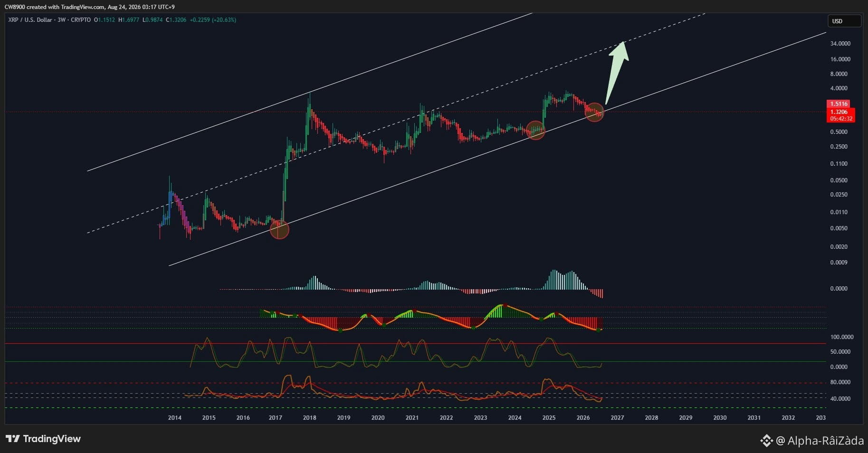Click the 2020 label on the time axis
This screenshot has height=453, width=868.
click(x=378, y=418)
